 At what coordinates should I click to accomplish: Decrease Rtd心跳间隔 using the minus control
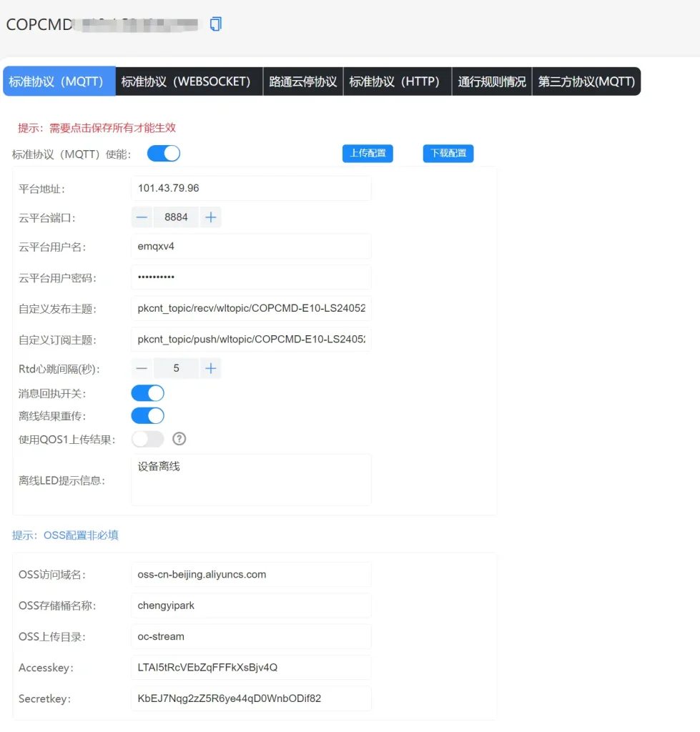coord(142,367)
